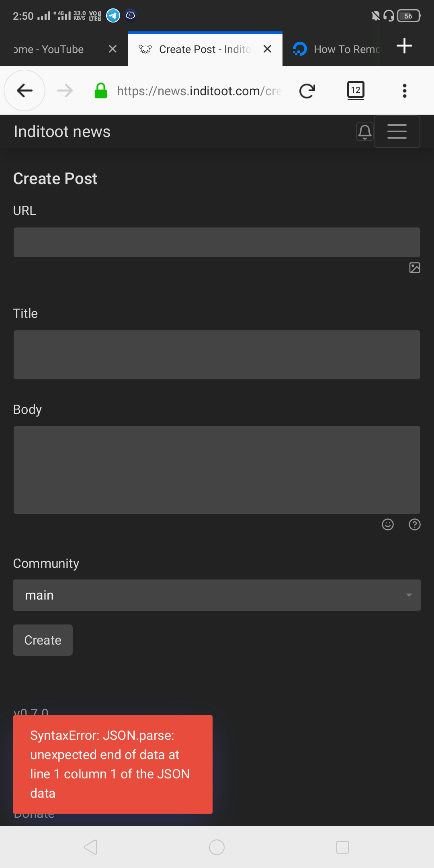
Task: Open the Community dropdown showing main
Action: (x=217, y=595)
